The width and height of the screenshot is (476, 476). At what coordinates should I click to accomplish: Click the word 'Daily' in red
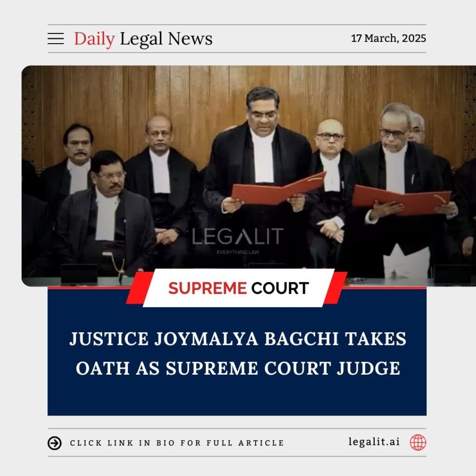tap(94, 39)
